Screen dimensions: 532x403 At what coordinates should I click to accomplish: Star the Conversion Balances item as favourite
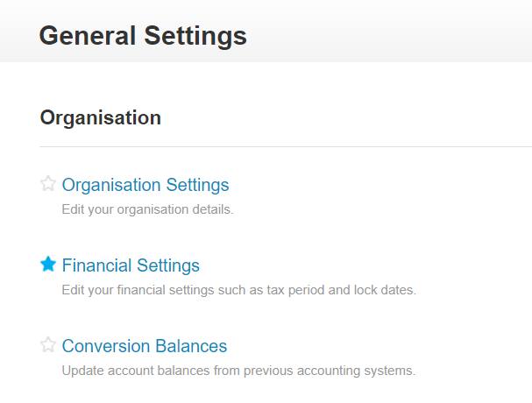point(48,345)
